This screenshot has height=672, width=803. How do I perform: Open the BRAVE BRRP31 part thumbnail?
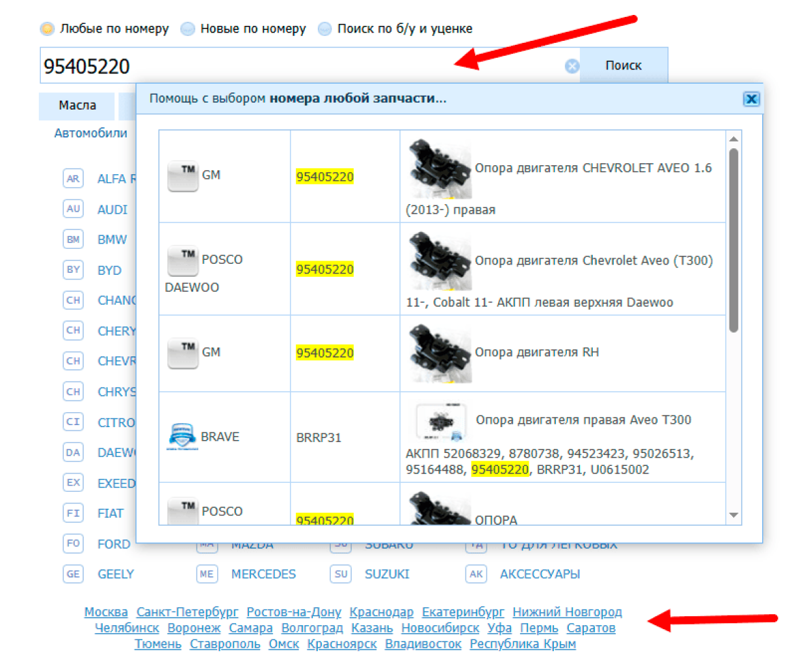tap(441, 423)
